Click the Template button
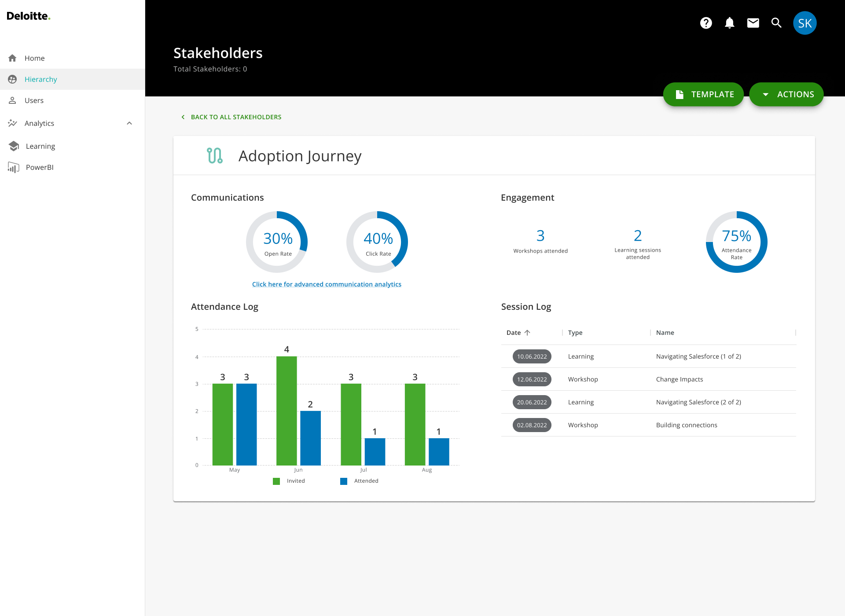Screen dimensions: 845x616 [x=703, y=94]
